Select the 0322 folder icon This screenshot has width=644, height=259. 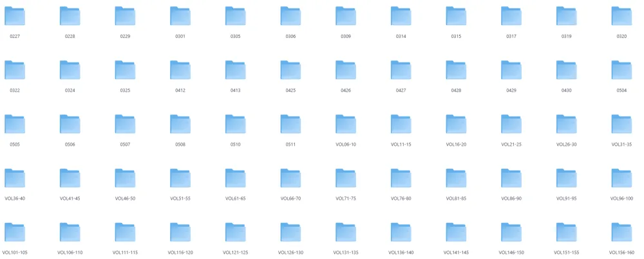tap(14, 70)
